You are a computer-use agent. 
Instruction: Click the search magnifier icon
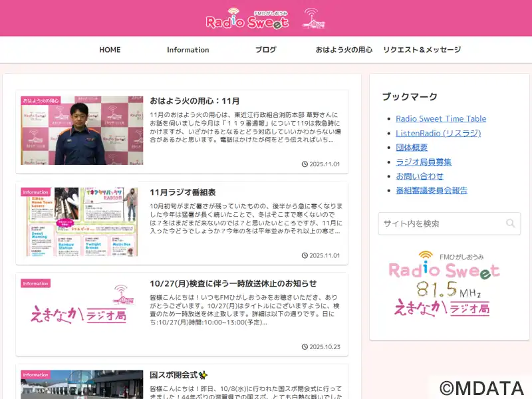[x=510, y=223]
